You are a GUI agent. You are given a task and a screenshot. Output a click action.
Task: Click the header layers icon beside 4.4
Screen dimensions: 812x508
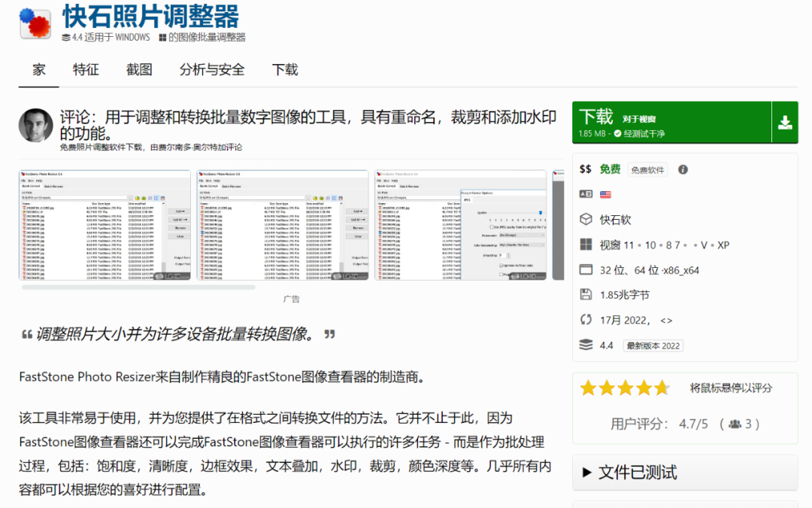pyautogui.click(x=65, y=38)
